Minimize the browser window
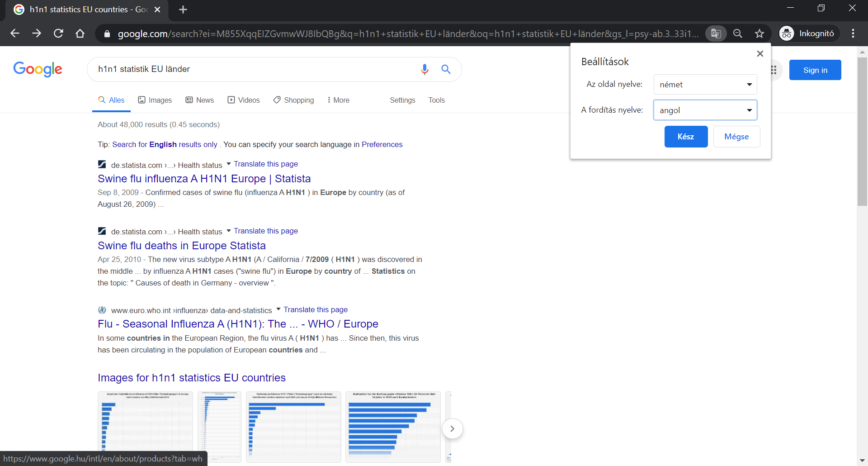The height and width of the screenshot is (466, 868). [790, 8]
